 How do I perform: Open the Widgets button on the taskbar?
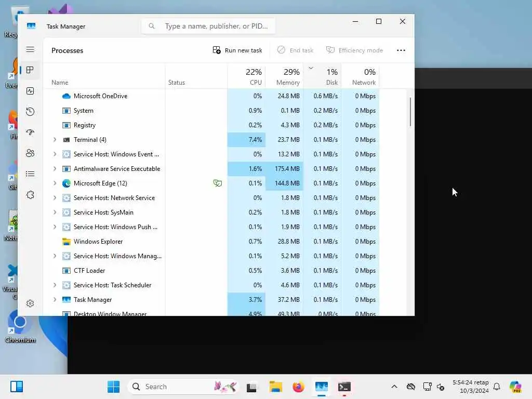(17, 387)
